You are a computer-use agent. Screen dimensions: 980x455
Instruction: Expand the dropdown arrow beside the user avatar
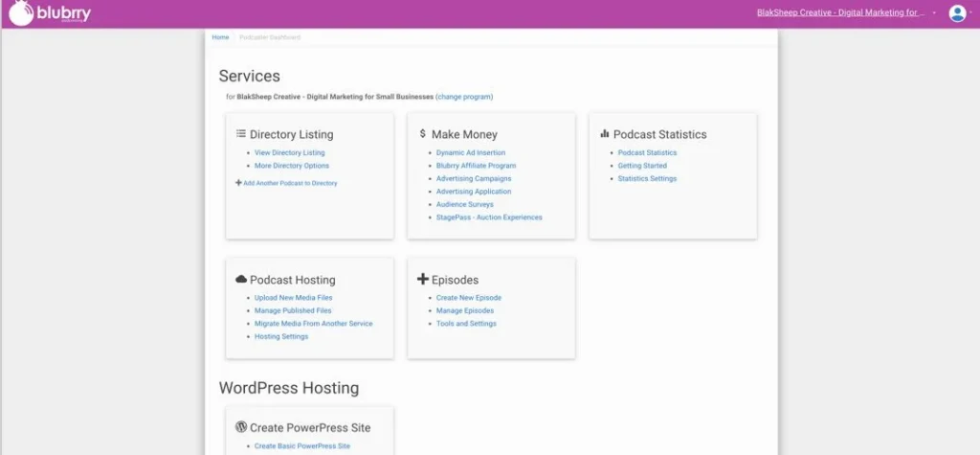(x=970, y=13)
